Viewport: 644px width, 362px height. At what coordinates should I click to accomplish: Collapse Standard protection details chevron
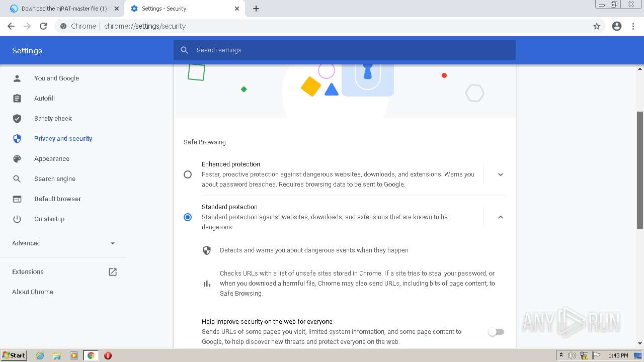(x=501, y=217)
